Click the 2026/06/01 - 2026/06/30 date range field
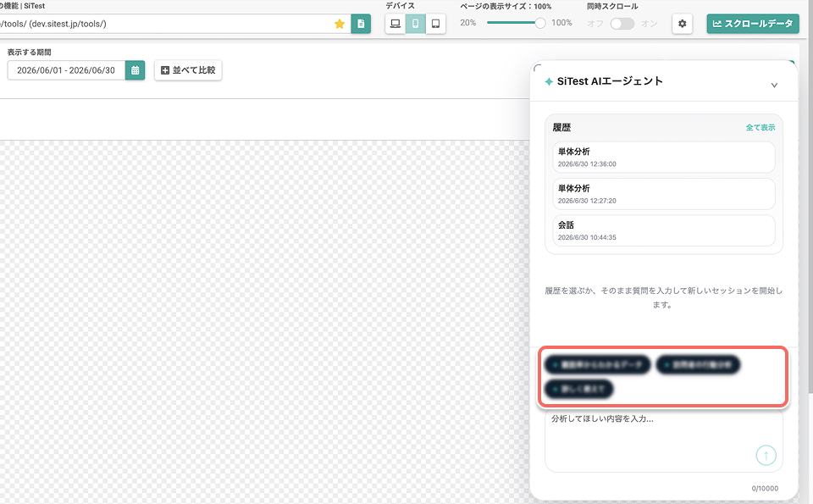This screenshot has width=813, height=504. coord(66,70)
